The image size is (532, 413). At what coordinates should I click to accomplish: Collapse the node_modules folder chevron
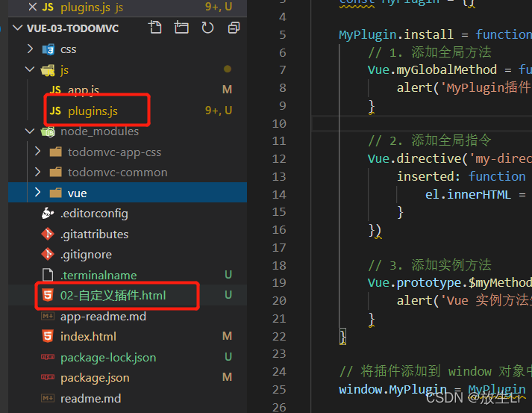pyautogui.click(x=30, y=131)
